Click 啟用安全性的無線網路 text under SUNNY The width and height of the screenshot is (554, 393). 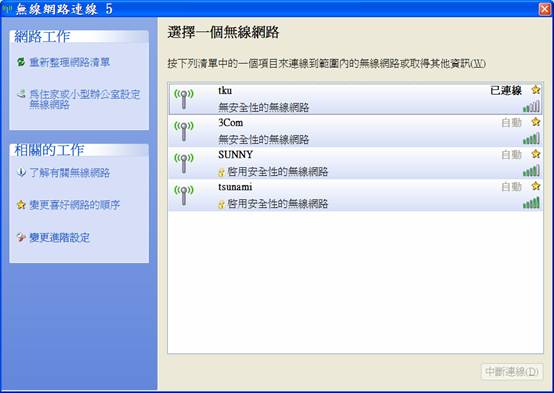[278, 171]
